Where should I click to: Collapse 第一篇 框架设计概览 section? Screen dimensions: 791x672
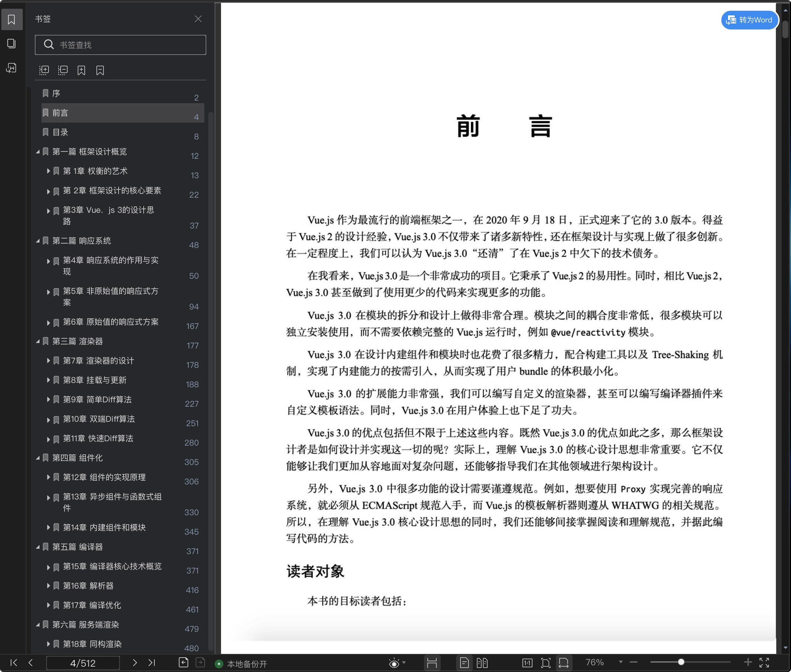point(38,152)
